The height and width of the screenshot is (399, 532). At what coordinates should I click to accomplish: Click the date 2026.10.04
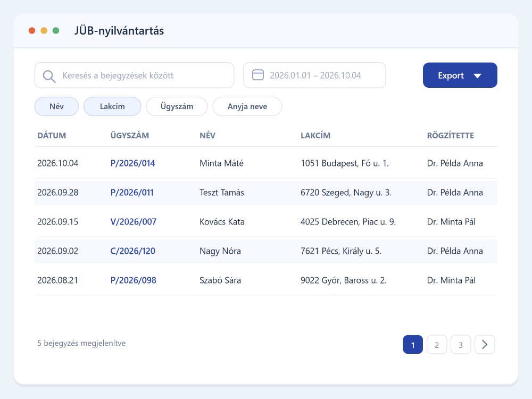pyautogui.click(x=57, y=163)
